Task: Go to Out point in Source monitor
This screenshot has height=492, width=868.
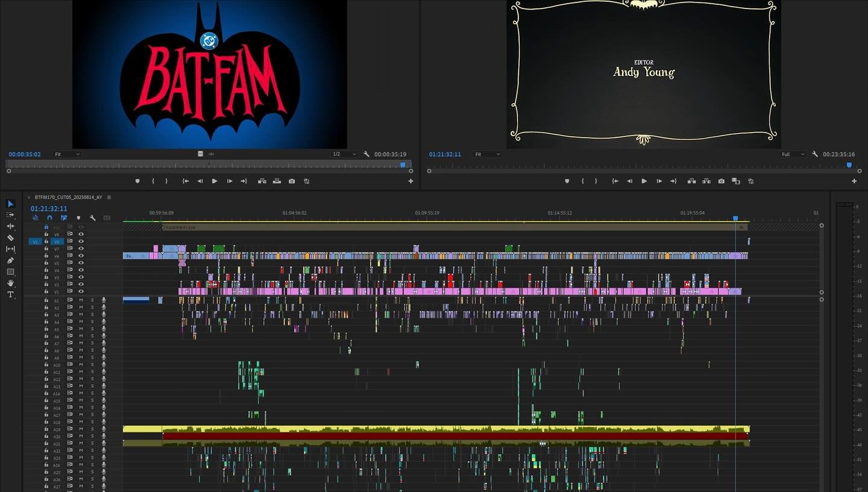Action: (x=244, y=181)
